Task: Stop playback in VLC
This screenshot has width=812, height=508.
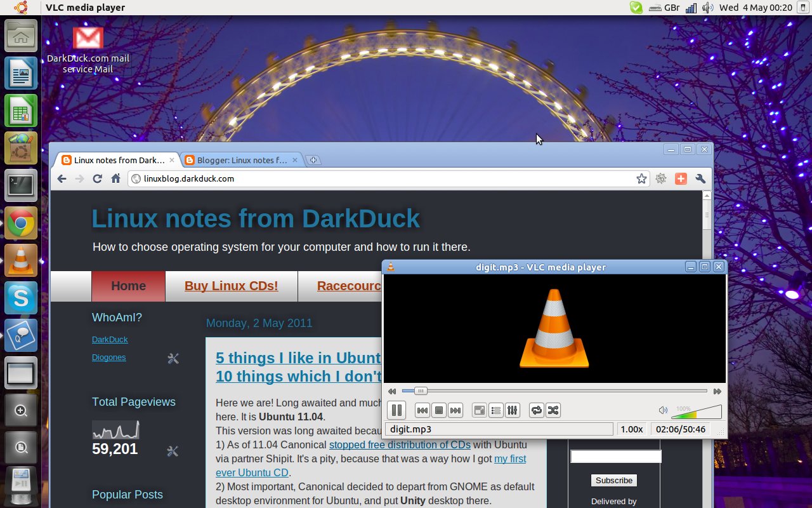Action: (439, 410)
